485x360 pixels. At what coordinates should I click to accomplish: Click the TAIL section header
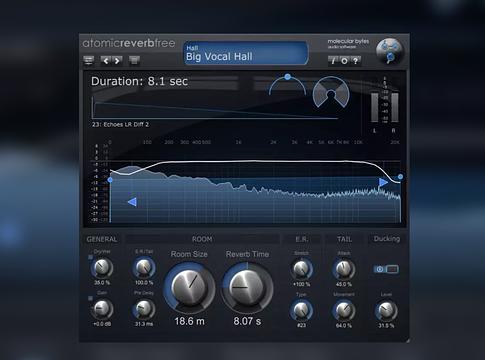[344, 239]
